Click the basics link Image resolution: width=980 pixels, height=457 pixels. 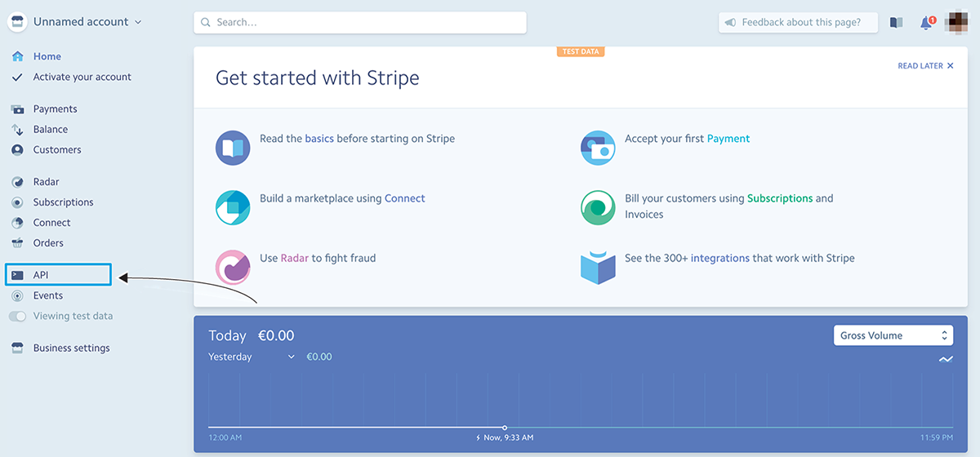319,139
